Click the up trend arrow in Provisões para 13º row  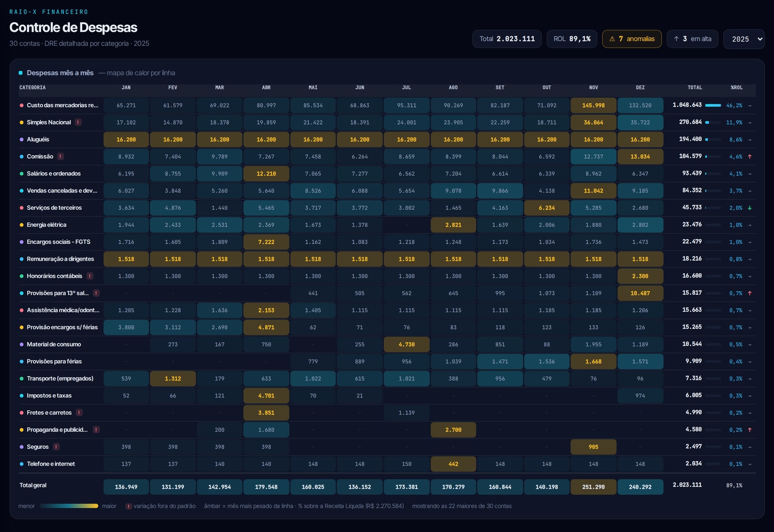(x=750, y=293)
